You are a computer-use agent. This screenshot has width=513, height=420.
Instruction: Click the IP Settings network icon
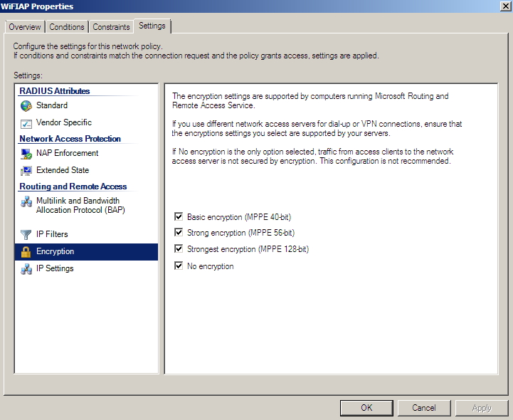pyautogui.click(x=26, y=269)
